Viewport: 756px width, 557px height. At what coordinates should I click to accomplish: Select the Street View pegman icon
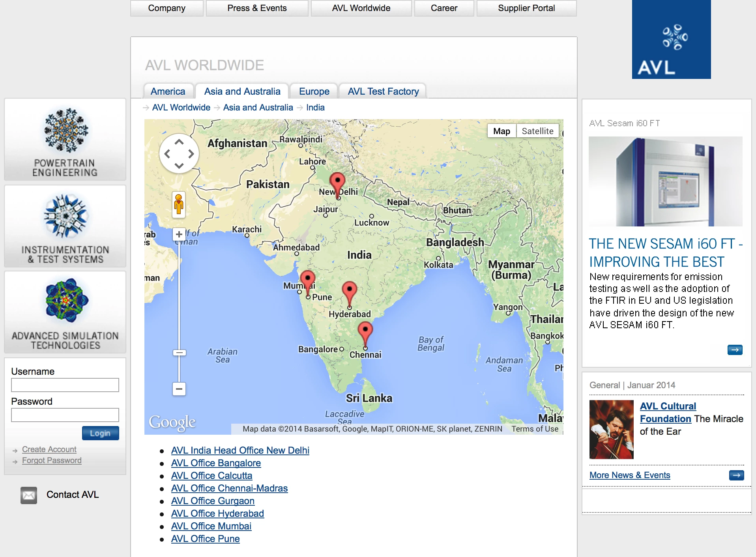[179, 204]
